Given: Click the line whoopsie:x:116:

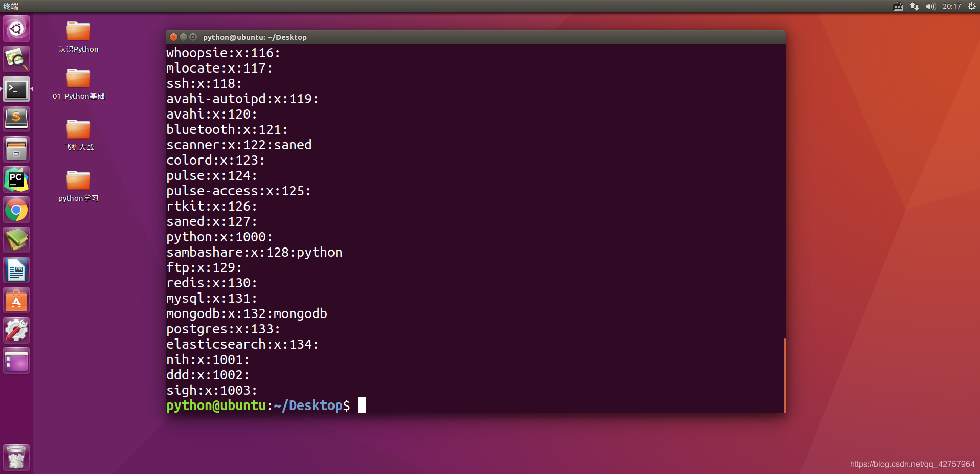Looking at the screenshot, I should click(x=223, y=53).
